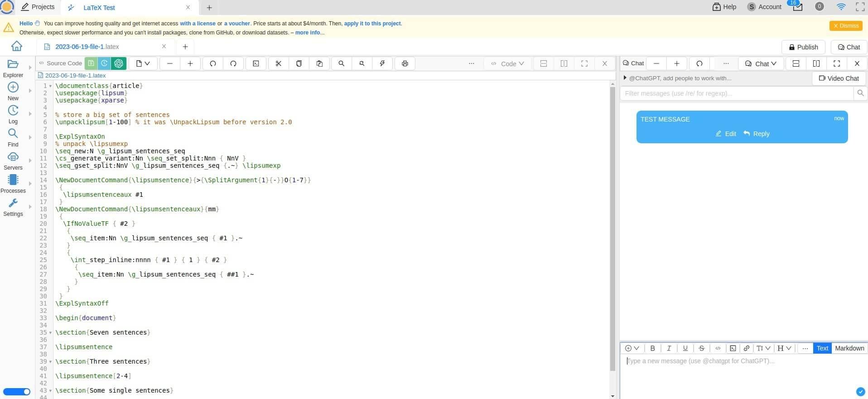Insert code block in chat toolbar

pos(733,348)
